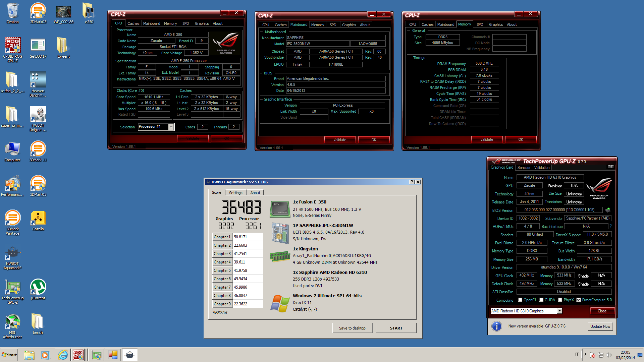Open the Cestino recycle bin icon

12,13
